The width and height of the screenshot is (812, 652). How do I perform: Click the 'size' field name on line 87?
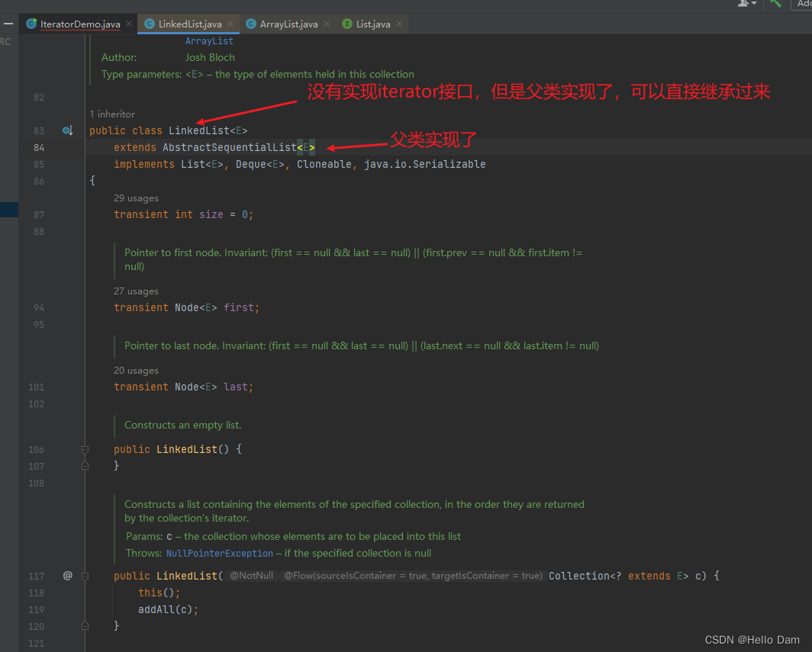(x=211, y=214)
